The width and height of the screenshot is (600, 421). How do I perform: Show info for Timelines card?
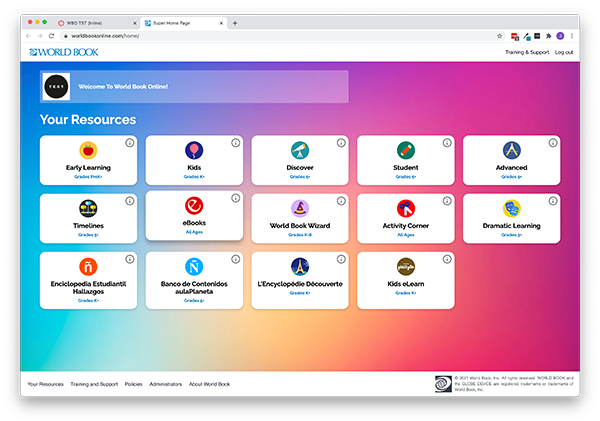click(x=130, y=201)
